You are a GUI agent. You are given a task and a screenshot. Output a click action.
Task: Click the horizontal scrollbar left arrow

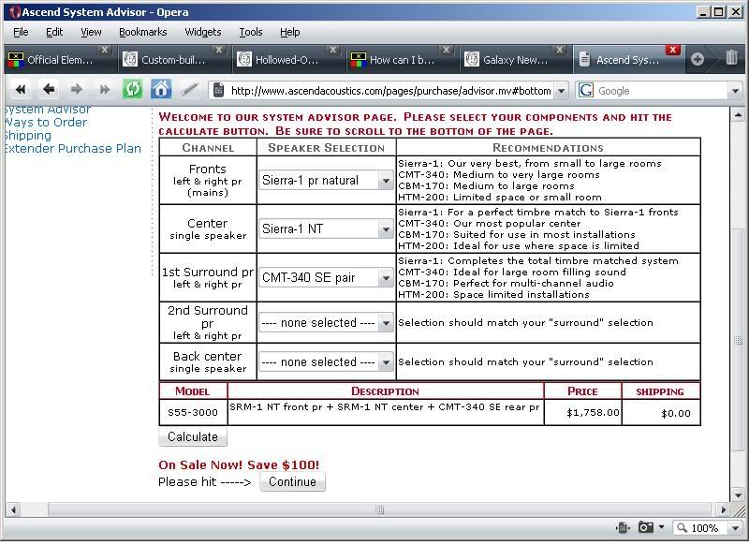13,509
